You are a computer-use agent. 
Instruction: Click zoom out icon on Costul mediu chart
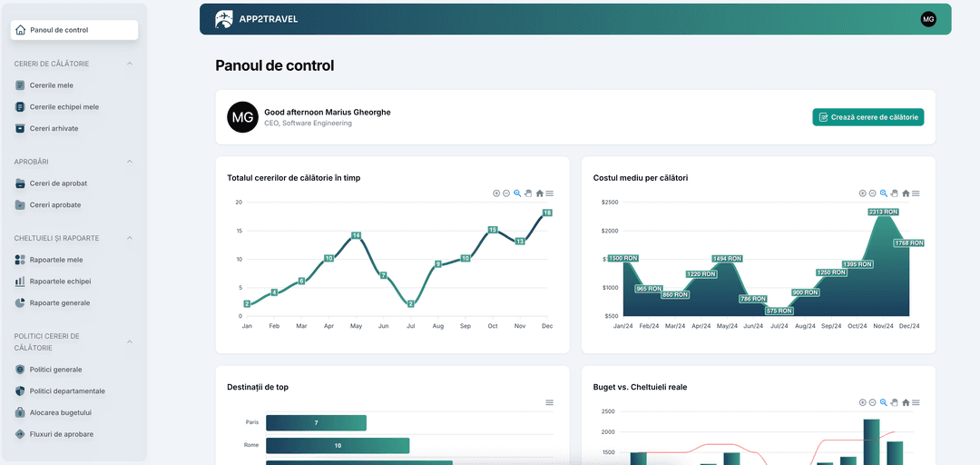tap(873, 193)
